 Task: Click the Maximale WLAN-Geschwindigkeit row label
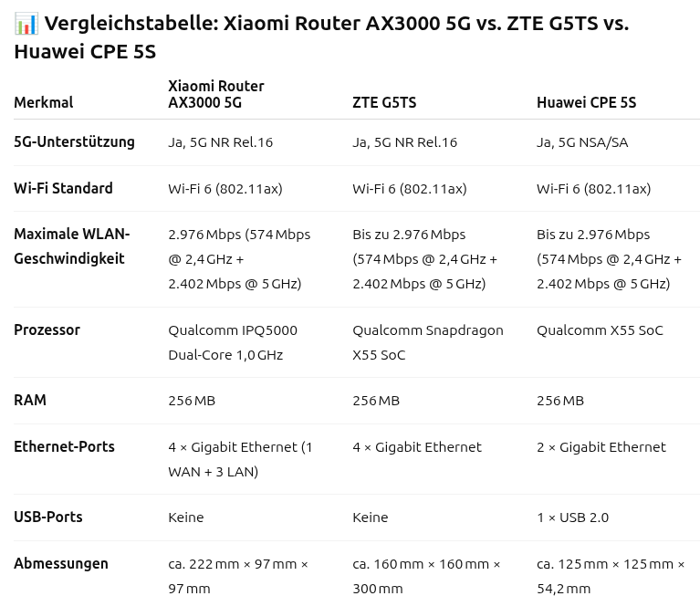[72, 246]
